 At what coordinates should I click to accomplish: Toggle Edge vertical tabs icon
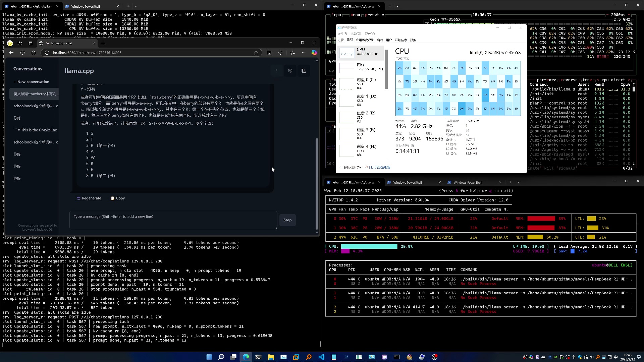pyautogui.click(x=31, y=43)
